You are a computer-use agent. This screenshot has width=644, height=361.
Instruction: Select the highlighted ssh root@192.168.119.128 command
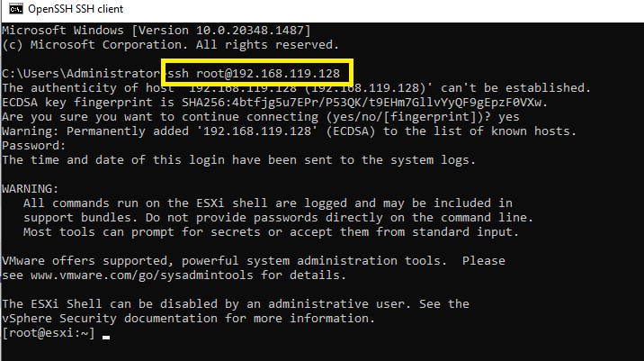[254, 74]
